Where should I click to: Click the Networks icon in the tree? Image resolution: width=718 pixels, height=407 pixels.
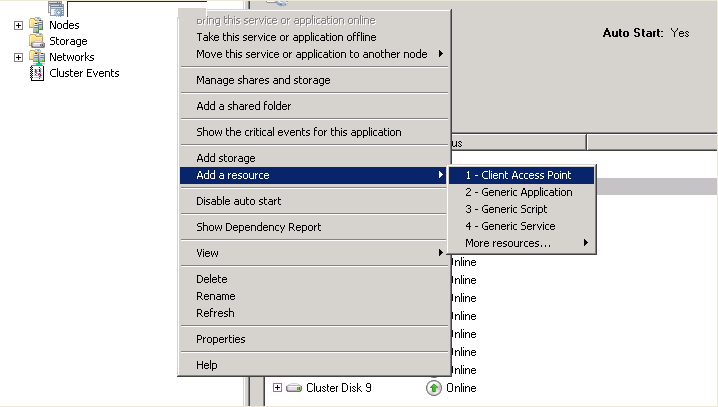click(38, 57)
